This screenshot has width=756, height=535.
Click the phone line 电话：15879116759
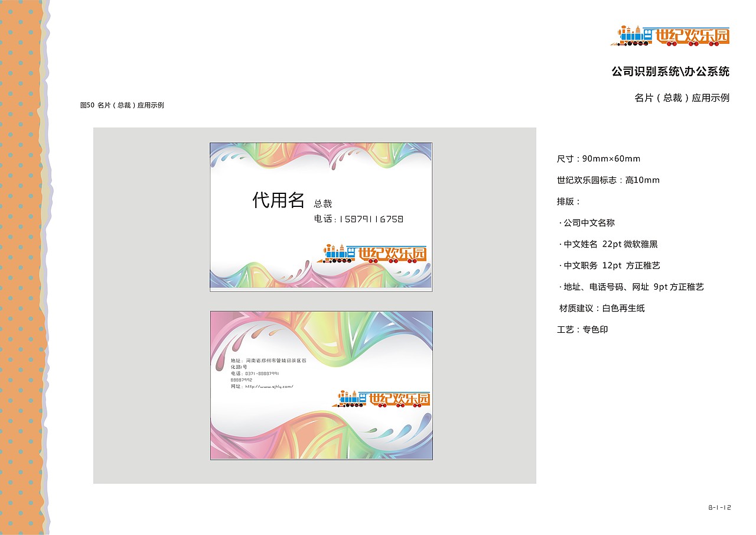pos(359,219)
